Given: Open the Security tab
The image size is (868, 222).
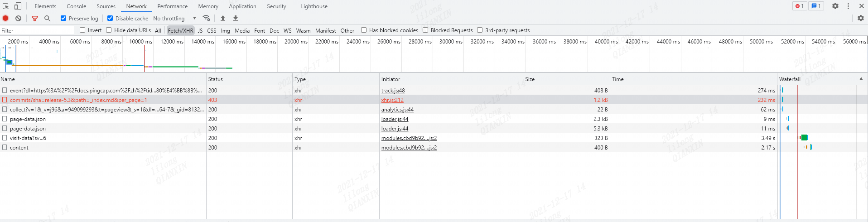Looking at the screenshot, I should (276, 6).
